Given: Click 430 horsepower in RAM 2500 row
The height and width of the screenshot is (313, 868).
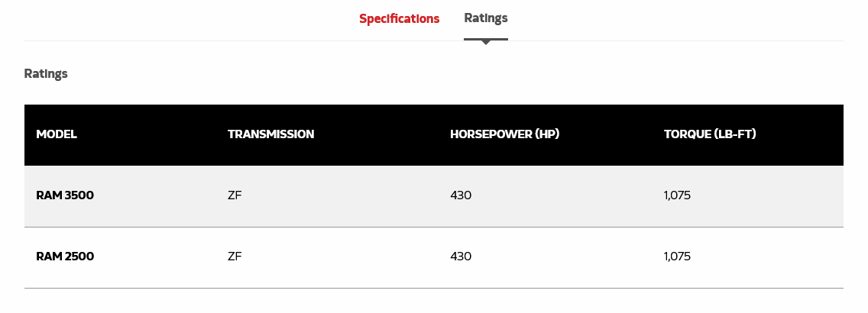Looking at the screenshot, I should click(461, 256).
